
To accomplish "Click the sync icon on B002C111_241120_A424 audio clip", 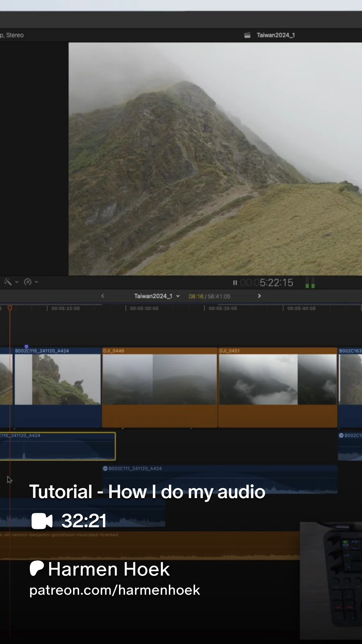I will point(105,468).
